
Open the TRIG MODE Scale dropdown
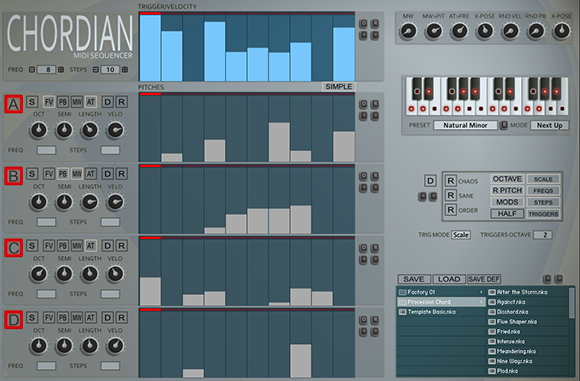tap(461, 235)
